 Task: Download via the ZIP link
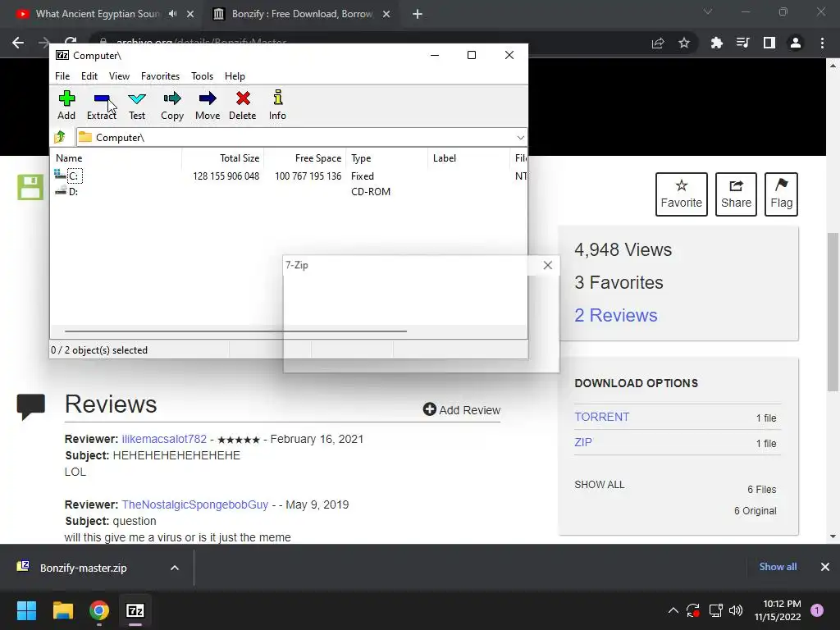[x=583, y=442]
